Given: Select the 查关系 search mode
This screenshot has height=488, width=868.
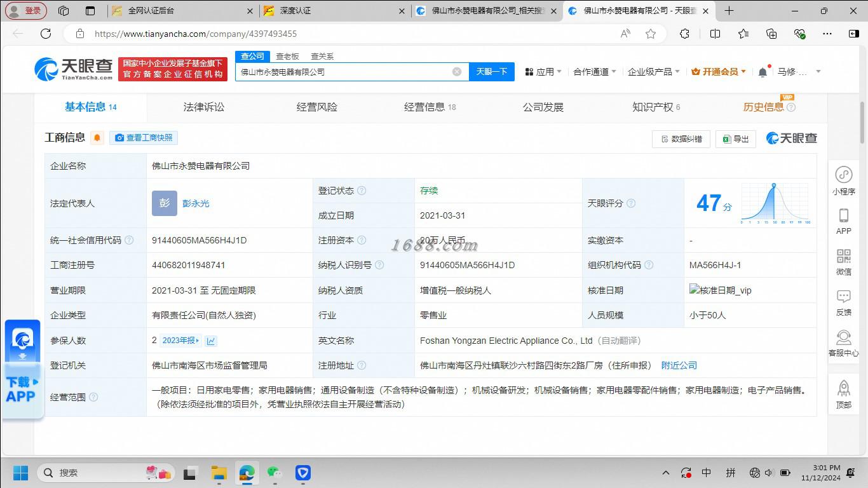Looking at the screenshot, I should pos(322,57).
